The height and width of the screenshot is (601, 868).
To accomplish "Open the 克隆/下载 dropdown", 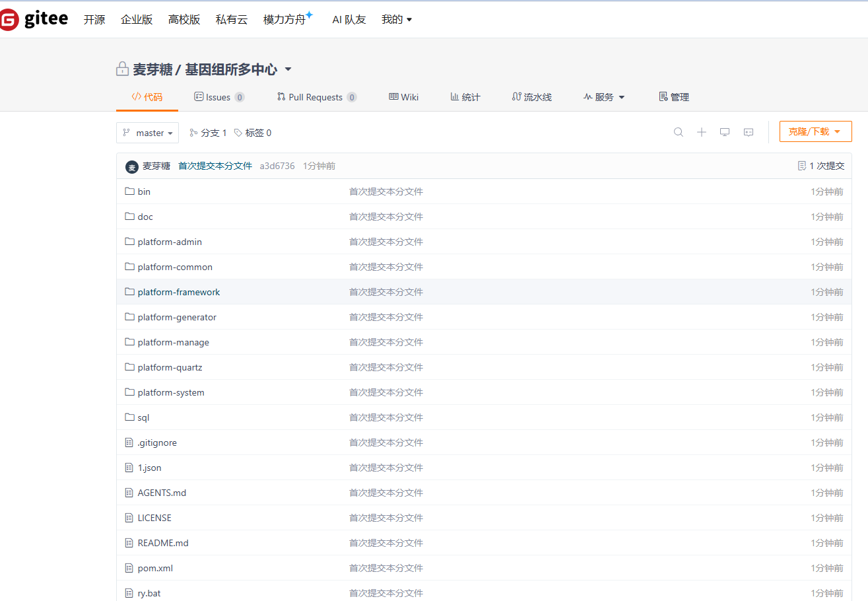I will [x=815, y=131].
